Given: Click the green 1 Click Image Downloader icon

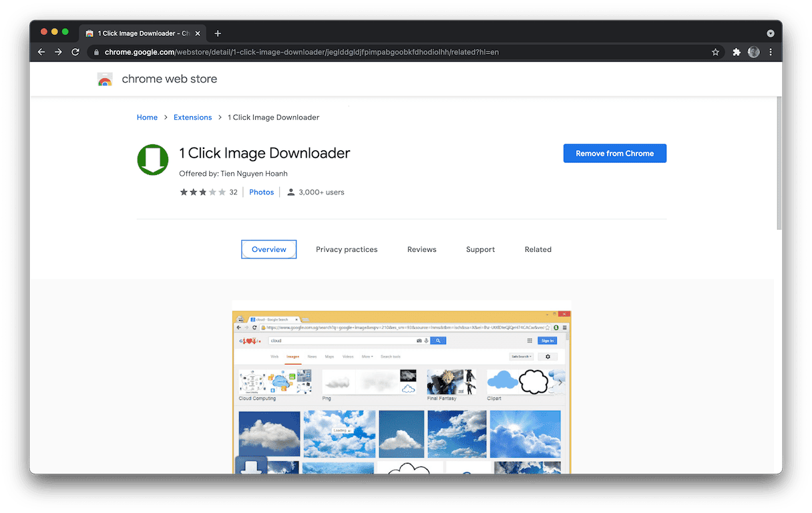Looking at the screenshot, I should [x=153, y=160].
